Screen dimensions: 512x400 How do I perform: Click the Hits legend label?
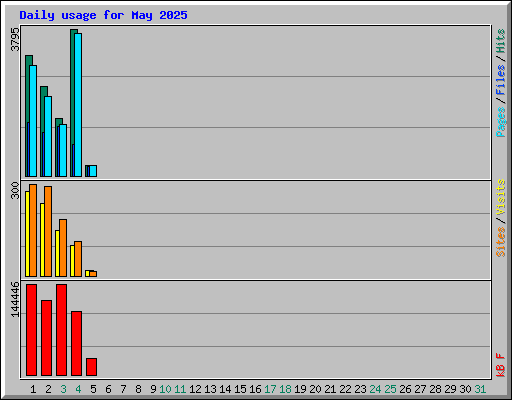coord(501,41)
